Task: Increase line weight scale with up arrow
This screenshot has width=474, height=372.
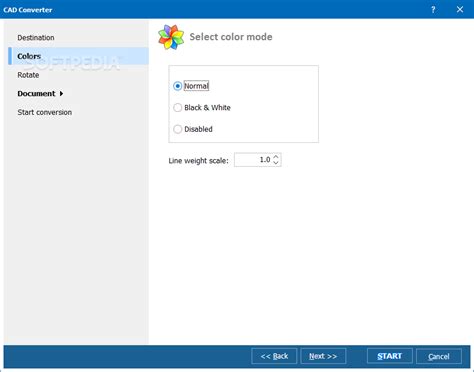Action: 276,157
